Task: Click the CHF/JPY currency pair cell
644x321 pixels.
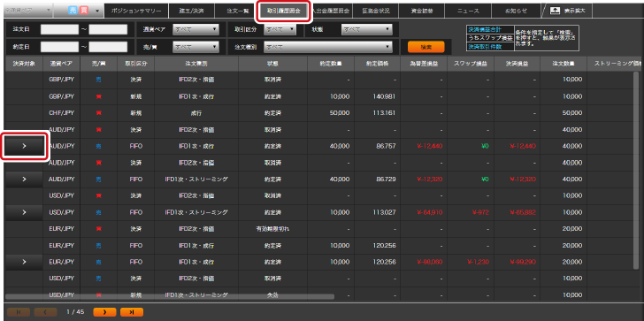Action: click(61, 113)
